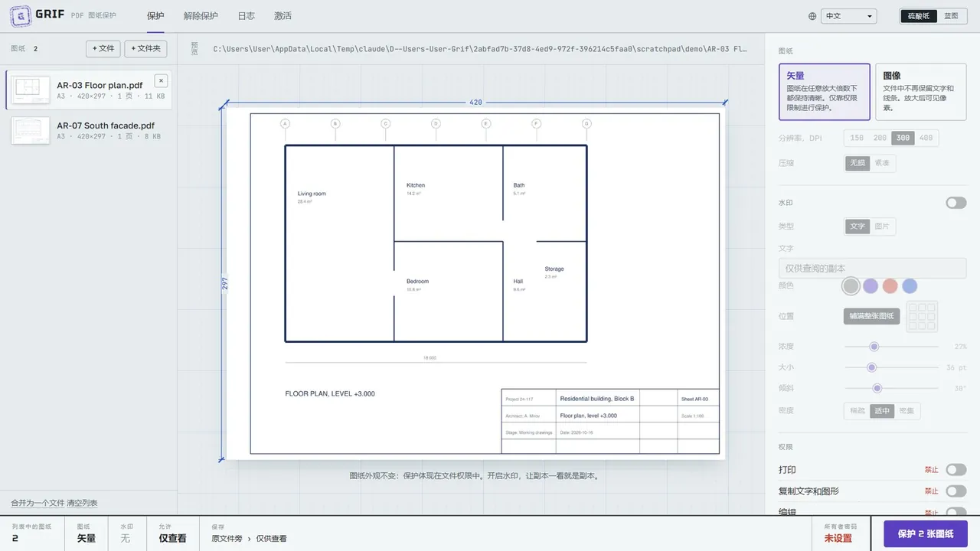Click the globe language icon
Screen dimensions: 980x551
click(x=812, y=16)
